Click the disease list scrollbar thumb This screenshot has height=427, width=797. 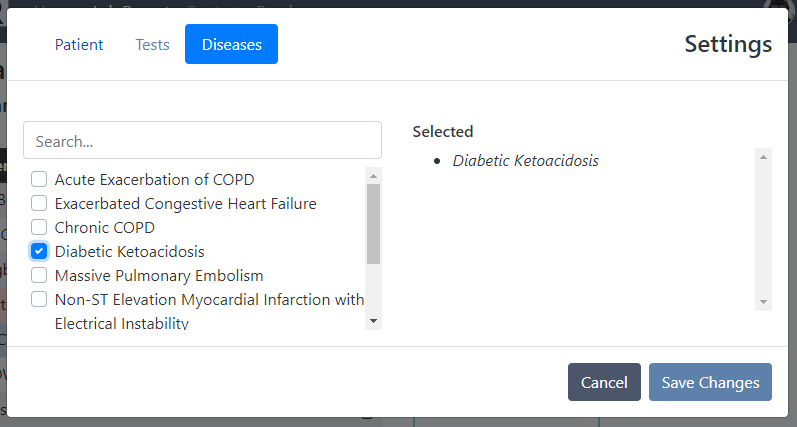click(x=374, y=223)
